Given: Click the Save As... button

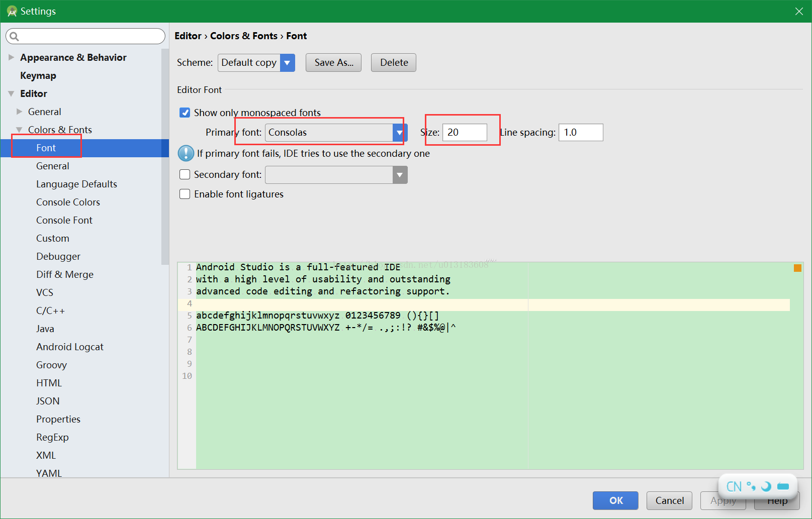Looking at the screenshot, I should (x=333, y=63).
